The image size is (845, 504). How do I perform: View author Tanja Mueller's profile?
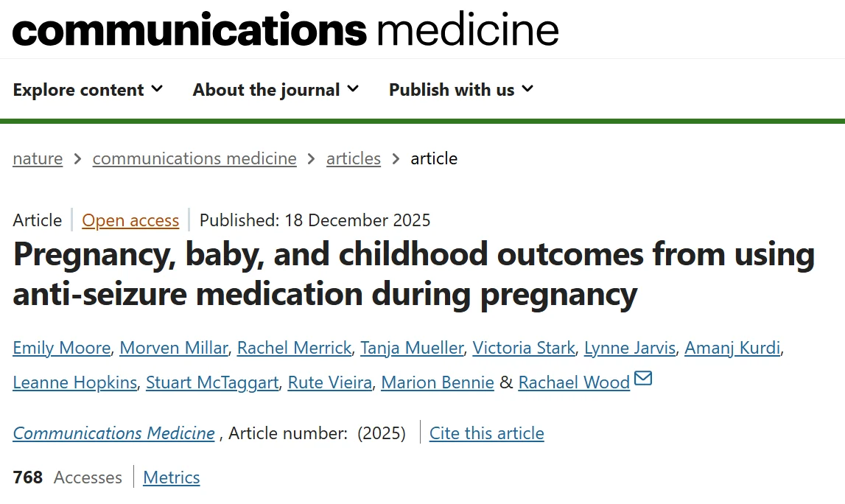pos(412,348)
